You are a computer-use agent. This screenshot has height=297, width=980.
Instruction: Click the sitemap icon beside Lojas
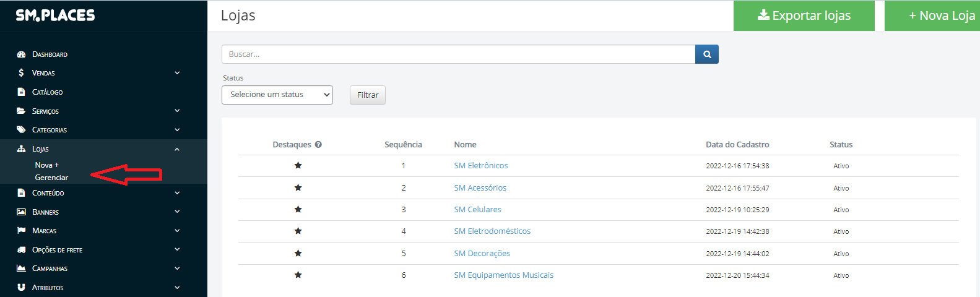[21, 149]
